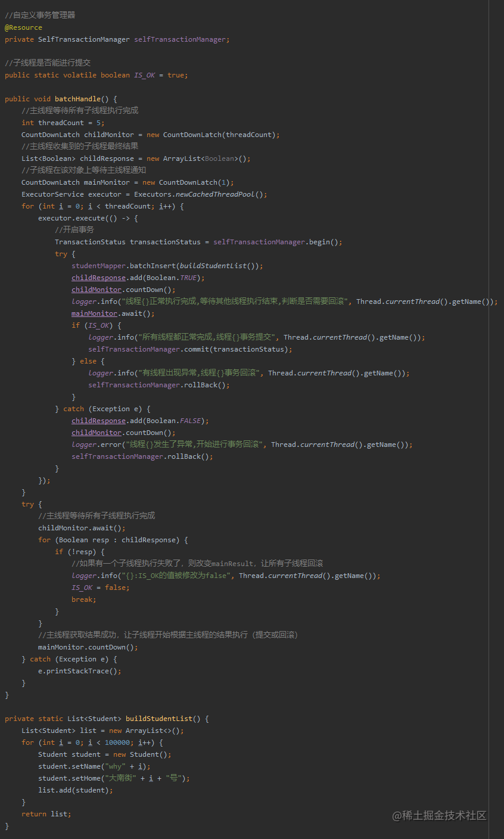Click the student.setHome line

(x=113, y=778)
